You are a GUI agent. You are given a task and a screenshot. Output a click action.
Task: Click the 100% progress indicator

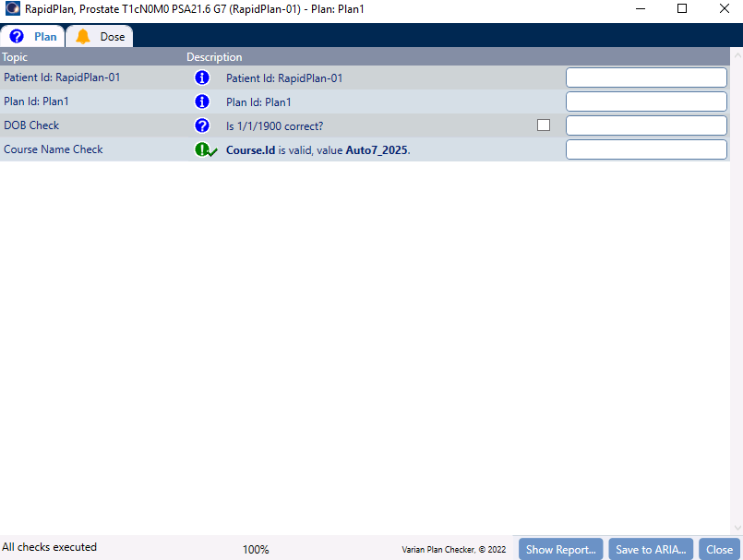coord(256,550)
